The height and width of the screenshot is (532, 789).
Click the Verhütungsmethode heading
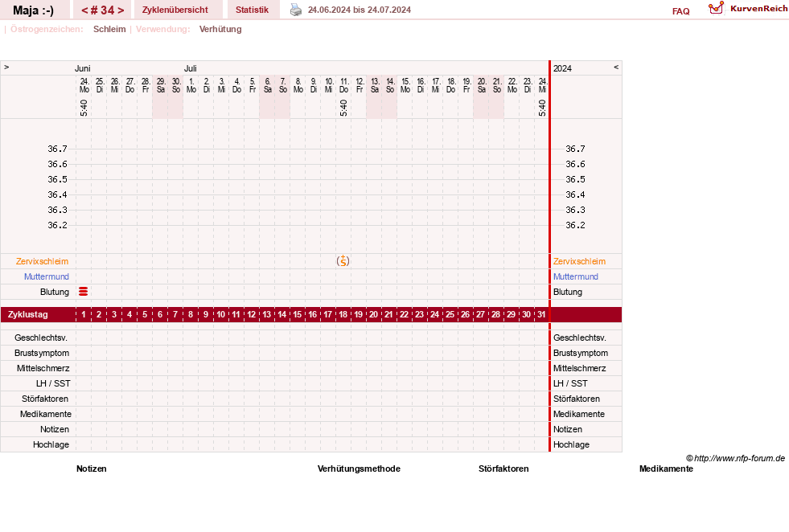[359, 469]
